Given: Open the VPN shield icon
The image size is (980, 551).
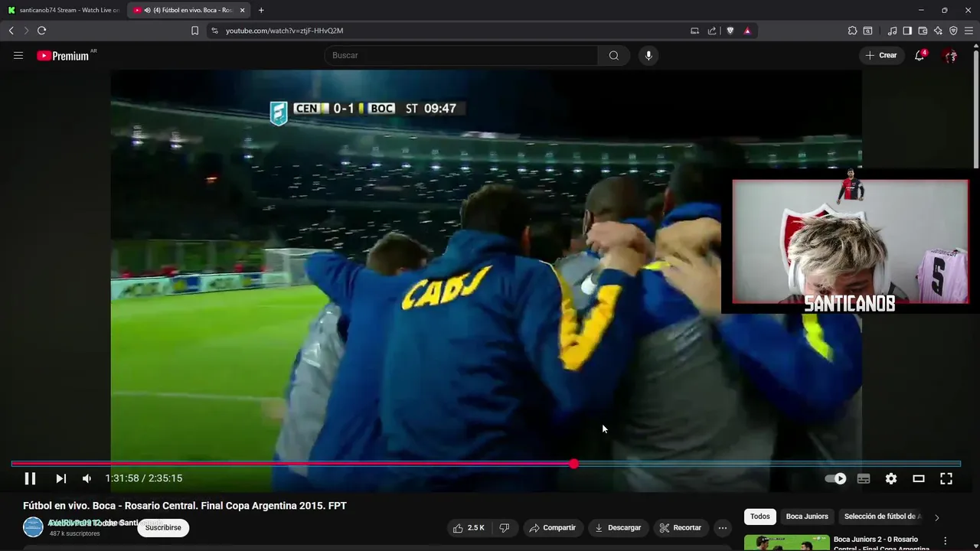Looking at the screenshot, I should click(x=953, y=31).
